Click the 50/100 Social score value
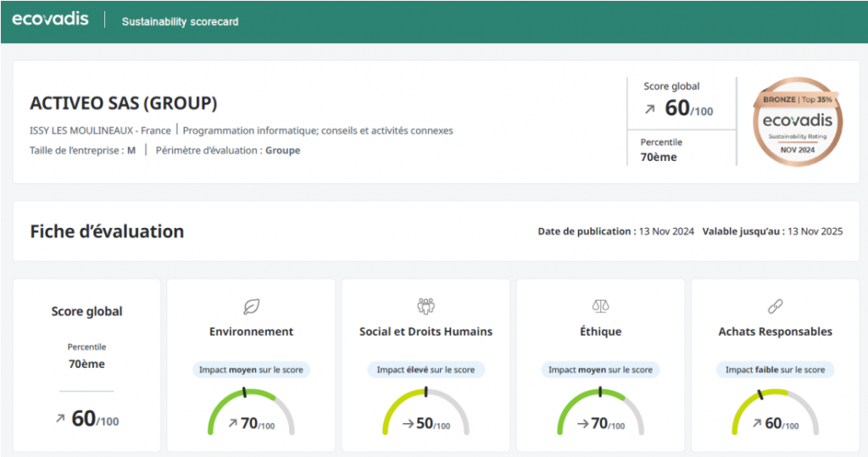 [x=433, y=424]
